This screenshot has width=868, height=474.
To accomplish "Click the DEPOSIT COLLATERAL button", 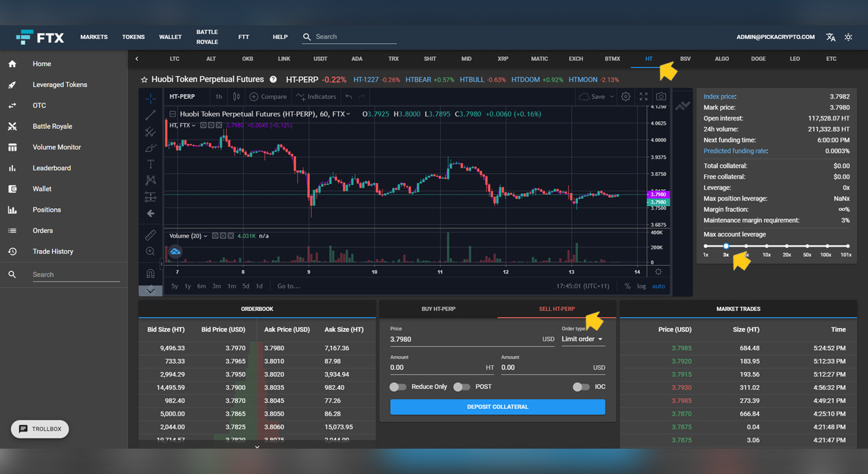I will (498, 407).
